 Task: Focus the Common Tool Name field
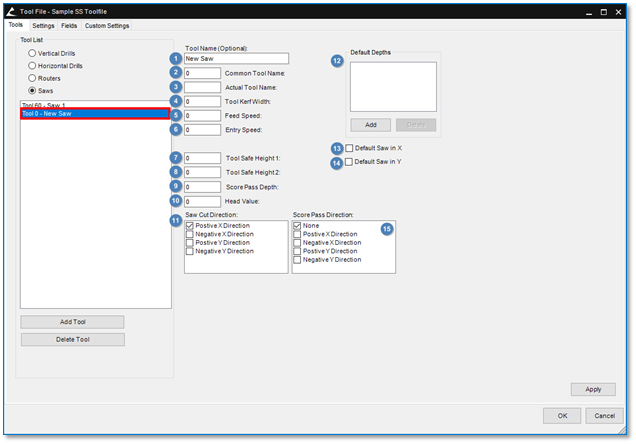[202, 73]
